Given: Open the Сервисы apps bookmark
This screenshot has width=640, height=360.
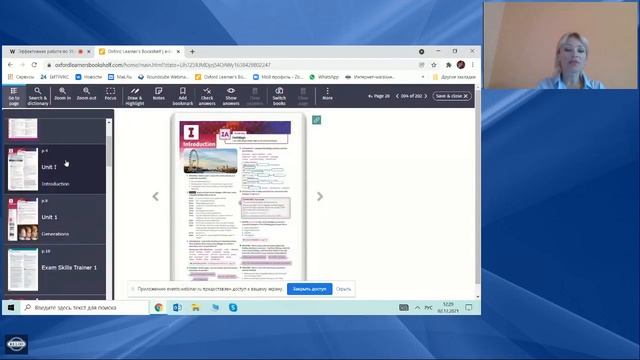Looking at the screenshot, I should [21, 77].
